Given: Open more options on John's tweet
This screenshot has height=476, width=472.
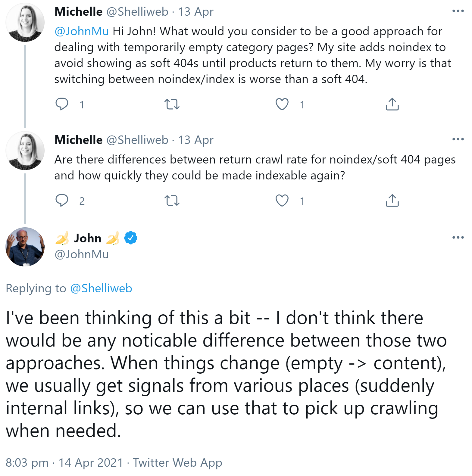Looking at the screenshot, I should click(459, 238).
